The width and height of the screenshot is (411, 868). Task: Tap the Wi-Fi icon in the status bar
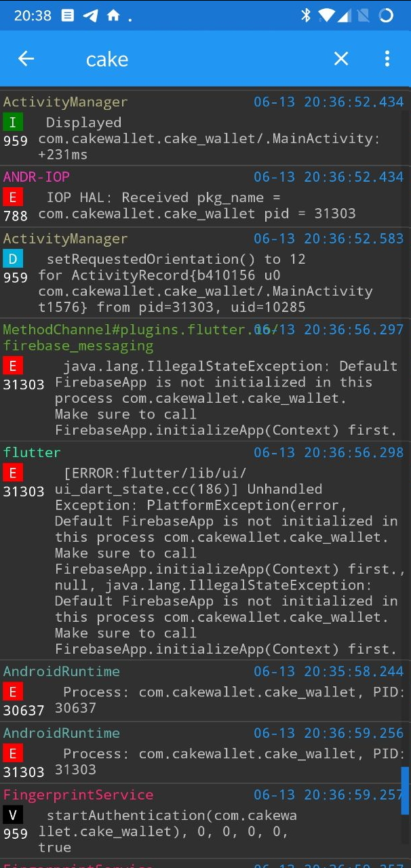tap(326, 15)
